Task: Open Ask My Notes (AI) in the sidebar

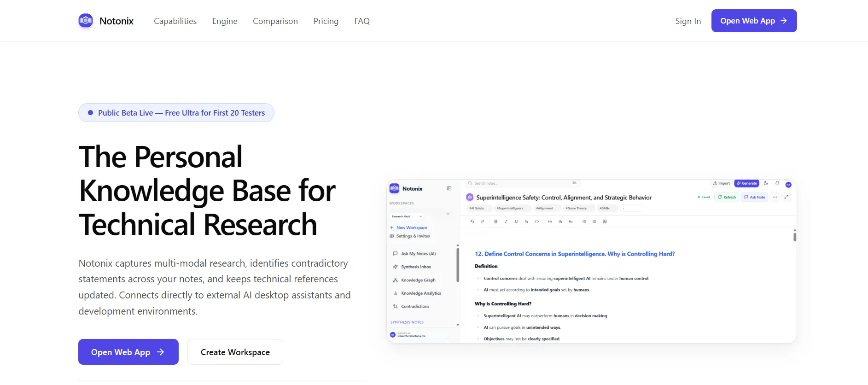Action: pyautogui.click(x=414, y=254)
